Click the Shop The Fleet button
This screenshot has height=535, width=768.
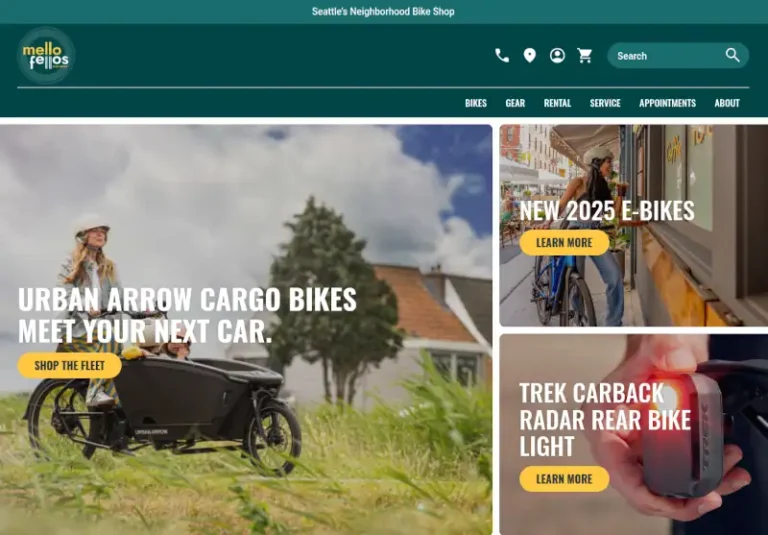click(70, 365)
